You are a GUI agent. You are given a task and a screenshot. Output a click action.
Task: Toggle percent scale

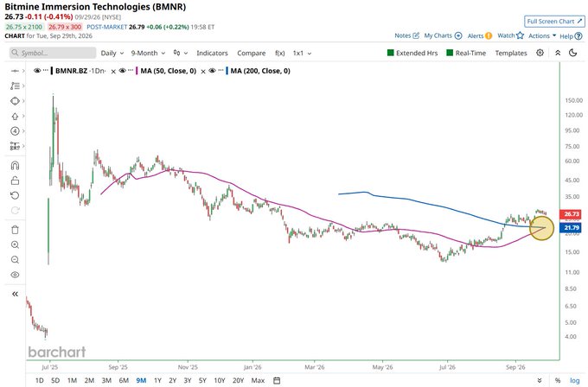tap(558, 380)
